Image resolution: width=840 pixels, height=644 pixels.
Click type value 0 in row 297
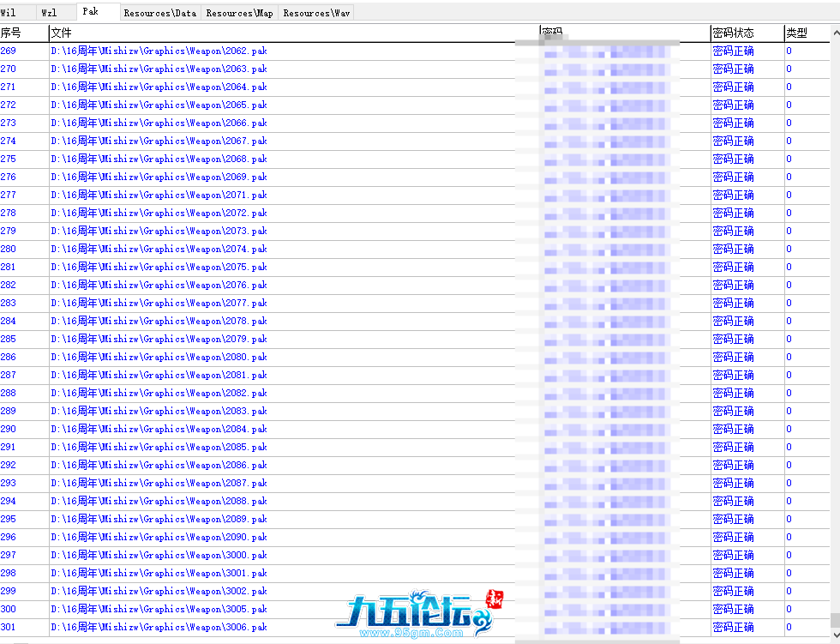789,555
